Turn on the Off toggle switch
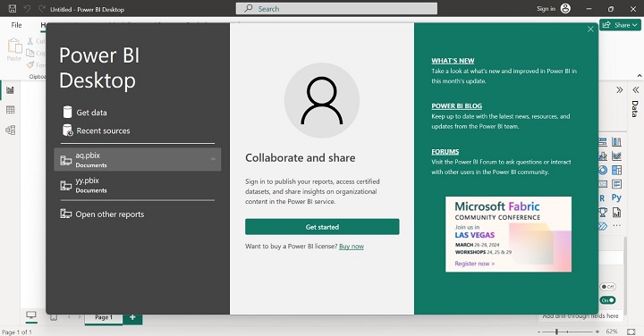The height and width of the screenshot is (336, 644). 607,287
